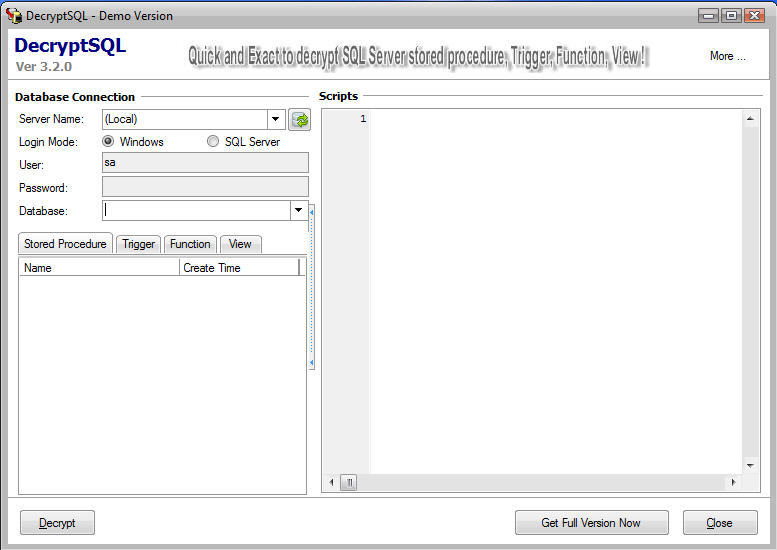Select SQL Server login mode
The width and height of the screenshot is (777, 550).
pos(213,142)
